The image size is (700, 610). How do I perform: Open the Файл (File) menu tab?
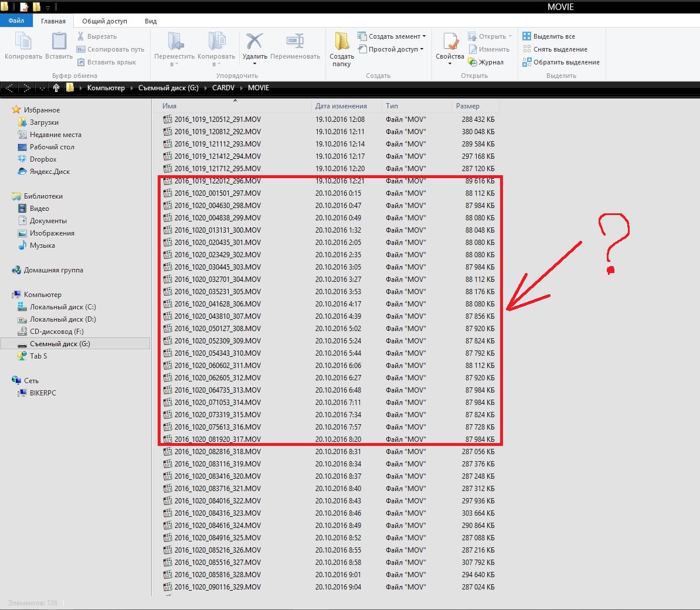point(16,21)
